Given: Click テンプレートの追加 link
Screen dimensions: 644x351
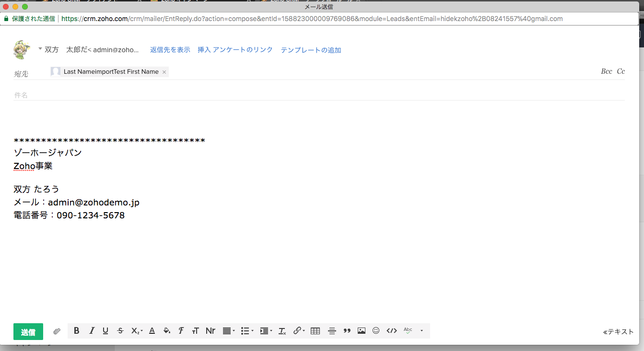Looking at the screenshot, I should tap(311, 50).
